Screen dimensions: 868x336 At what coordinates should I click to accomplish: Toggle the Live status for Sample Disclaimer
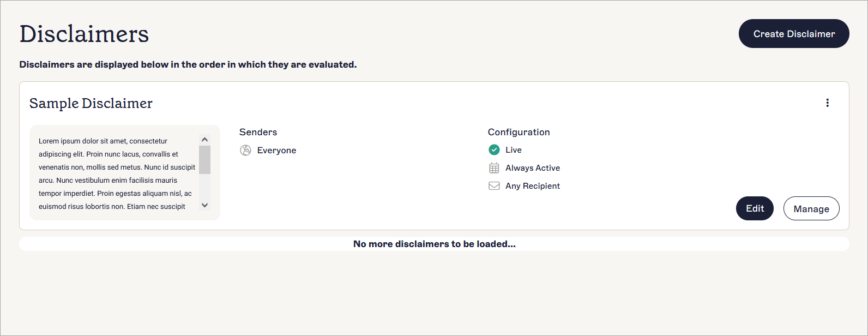click(494, 149)
